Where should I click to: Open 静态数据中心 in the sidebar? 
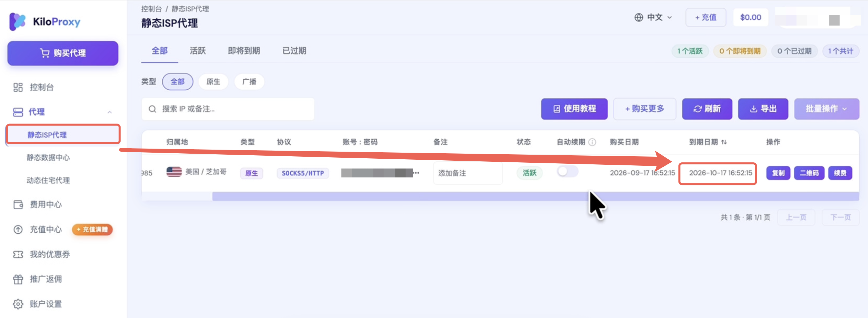pyautogui.click(x=48, y=157)
